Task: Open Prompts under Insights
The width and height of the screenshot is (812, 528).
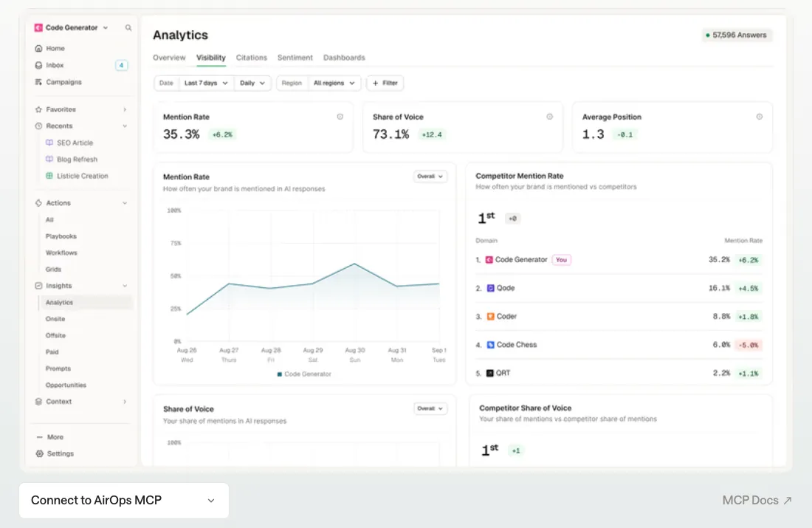Action: coord(58,369)
